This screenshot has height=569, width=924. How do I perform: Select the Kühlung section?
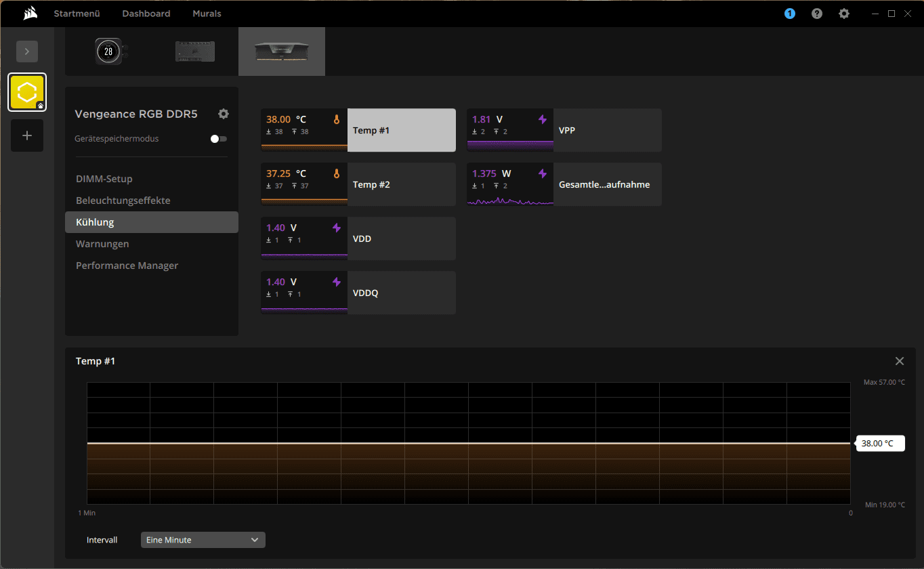152,222
